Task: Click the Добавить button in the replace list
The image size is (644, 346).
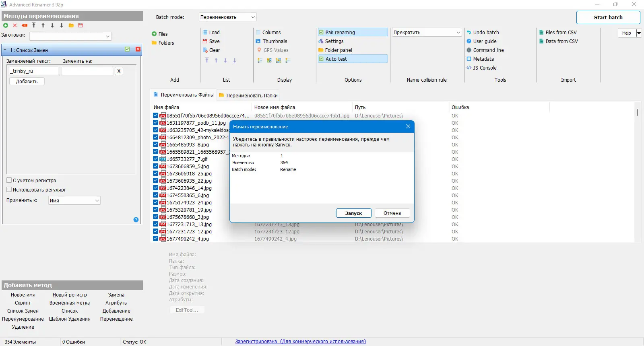Action: point(27,81)
